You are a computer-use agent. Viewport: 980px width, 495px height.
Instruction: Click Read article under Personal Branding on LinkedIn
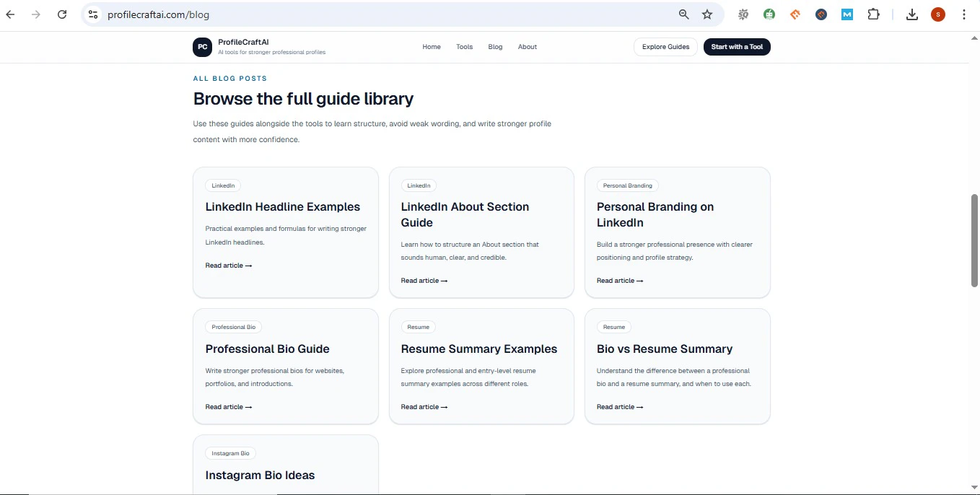tap(620, 281)
